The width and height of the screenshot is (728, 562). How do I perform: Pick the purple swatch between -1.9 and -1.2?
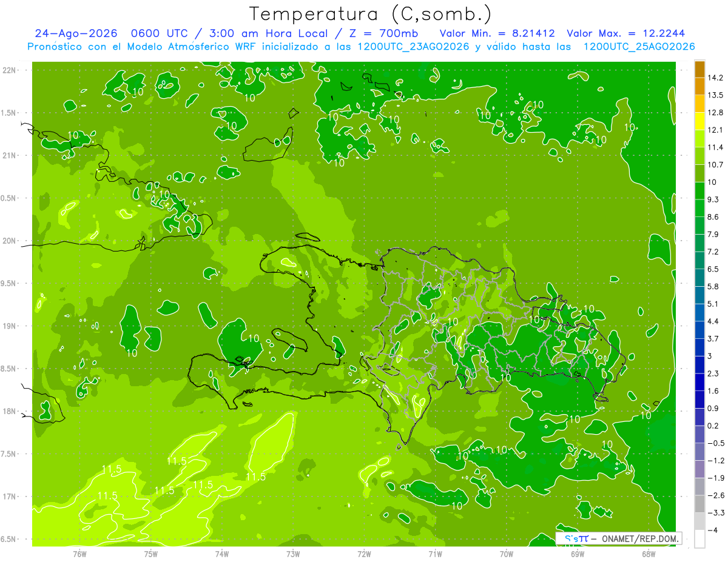point(699,469)
